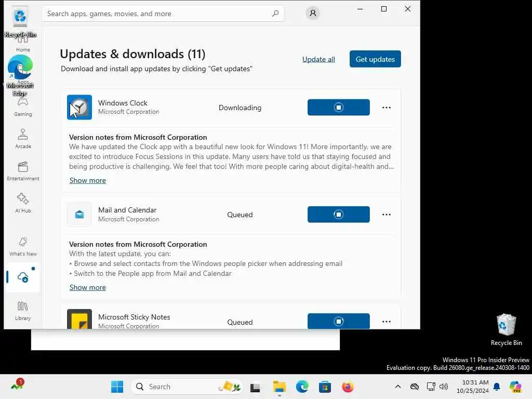Viewport: 532px width, 399px height.
Task: Click the Microsoft Sticky Notes app icon
Action: pos(79,319)
